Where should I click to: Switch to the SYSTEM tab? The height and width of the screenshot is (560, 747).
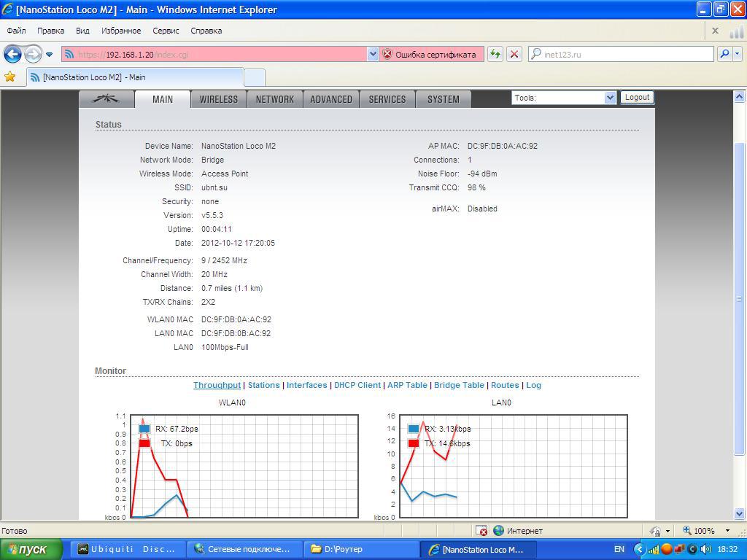click(443, 99)
